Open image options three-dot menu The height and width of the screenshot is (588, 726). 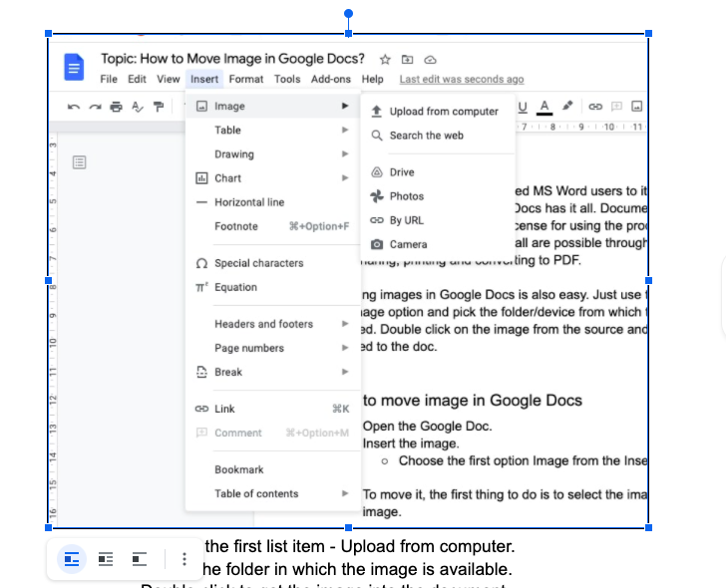pyautogui.click(x=184, y=559)
